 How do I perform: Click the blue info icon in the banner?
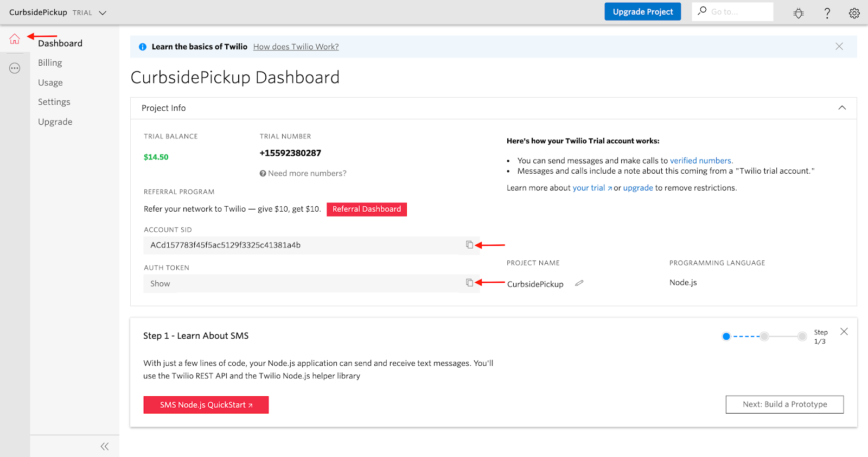pyautogui.click(x=143, y=47)
